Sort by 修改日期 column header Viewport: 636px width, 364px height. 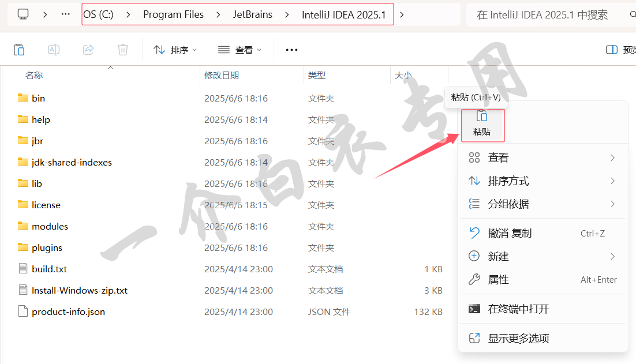pos(222,76)
